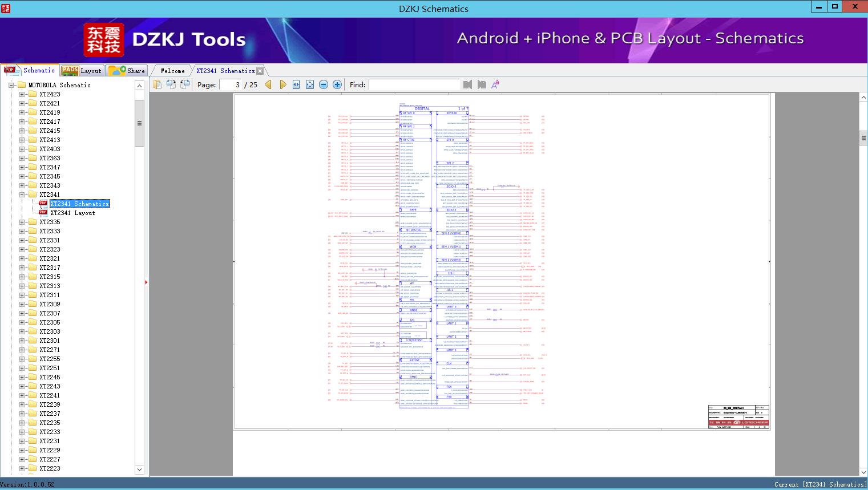Open the XT2341 Layout tree item
This screenshot has width=868, height=490.
(72, 213)
